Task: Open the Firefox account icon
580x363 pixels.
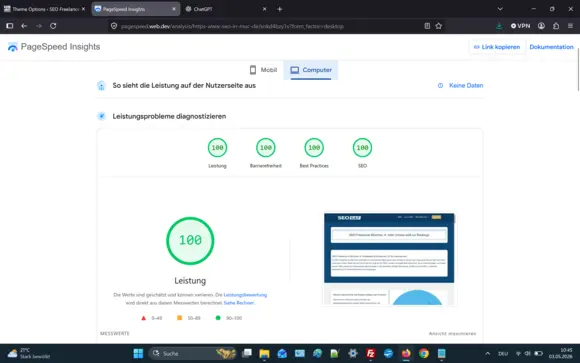Action: [x=541, y=26]
